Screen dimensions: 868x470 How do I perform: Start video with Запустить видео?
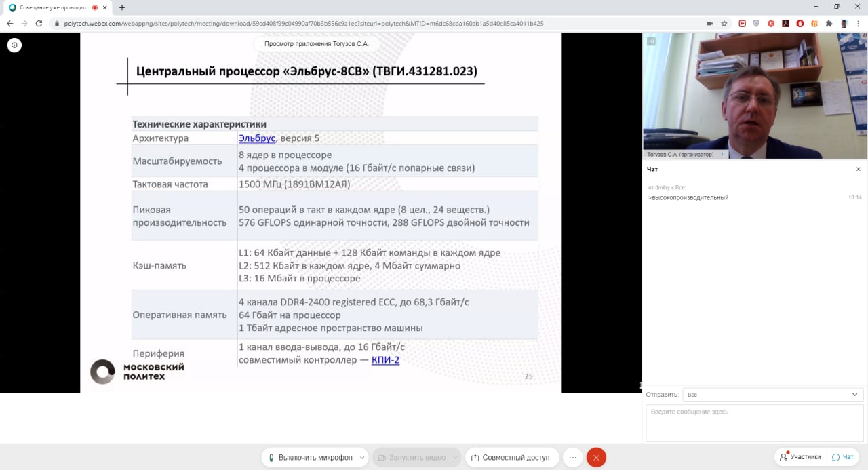[x=412, y=457]
